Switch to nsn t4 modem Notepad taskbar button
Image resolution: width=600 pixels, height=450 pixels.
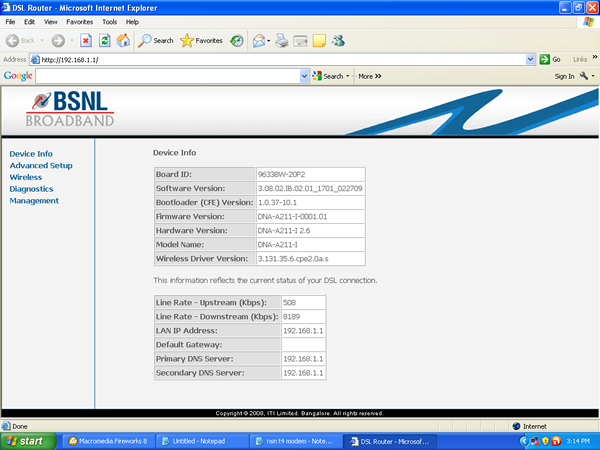(295, 441)
